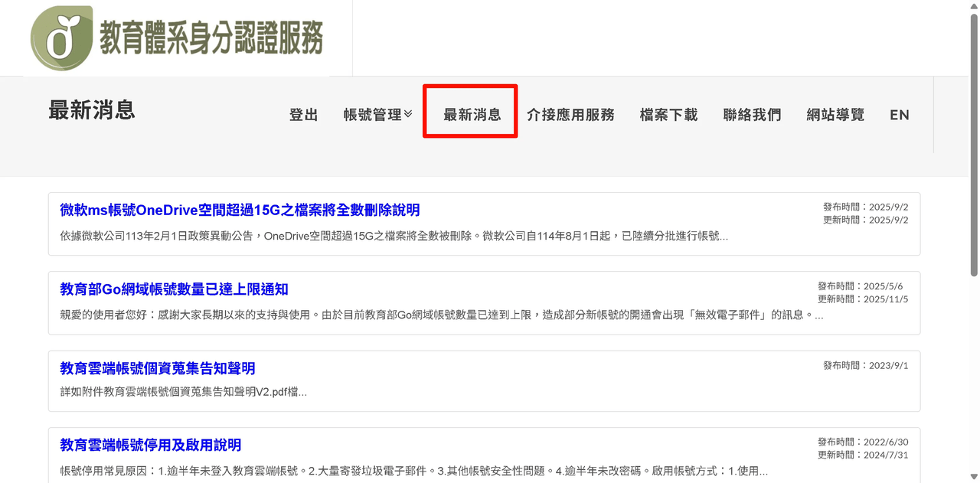Click the scrollbar down arrow

[974, 476]
